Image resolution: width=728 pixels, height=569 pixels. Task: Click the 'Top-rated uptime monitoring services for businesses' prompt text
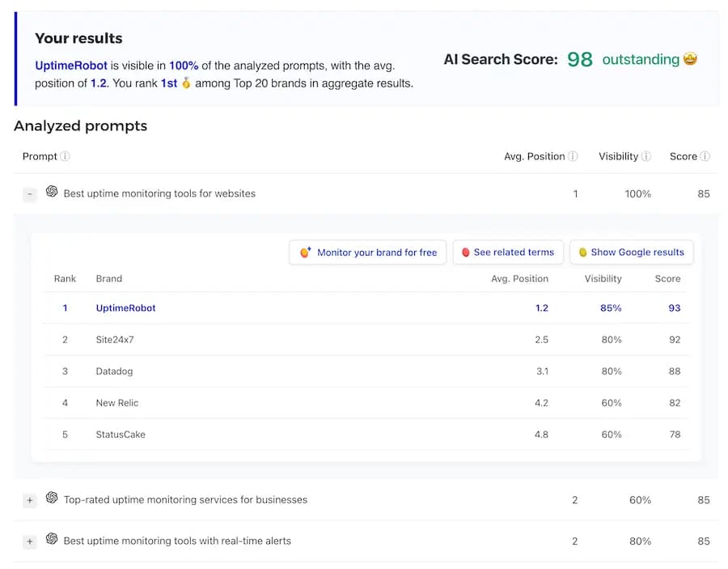185,499
